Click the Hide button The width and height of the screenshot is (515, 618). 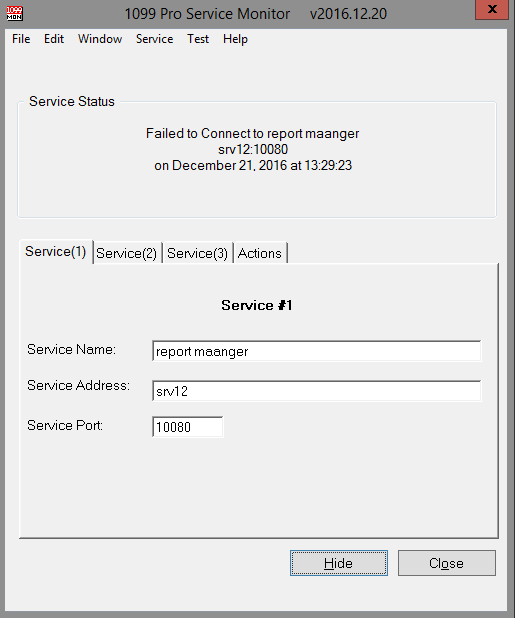coord(339,563)
